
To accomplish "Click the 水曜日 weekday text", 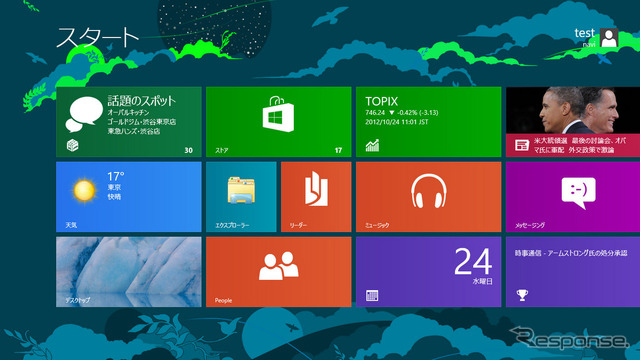I will point(482,281).
